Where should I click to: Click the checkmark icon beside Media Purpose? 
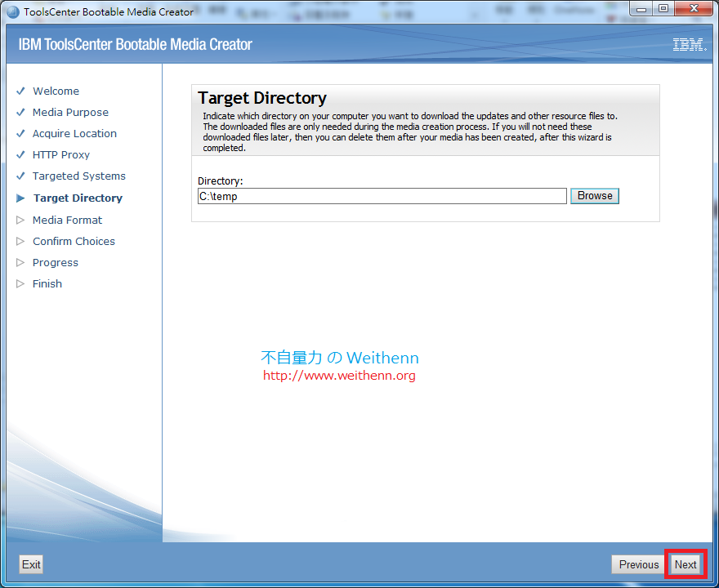(x=20, y=112)
